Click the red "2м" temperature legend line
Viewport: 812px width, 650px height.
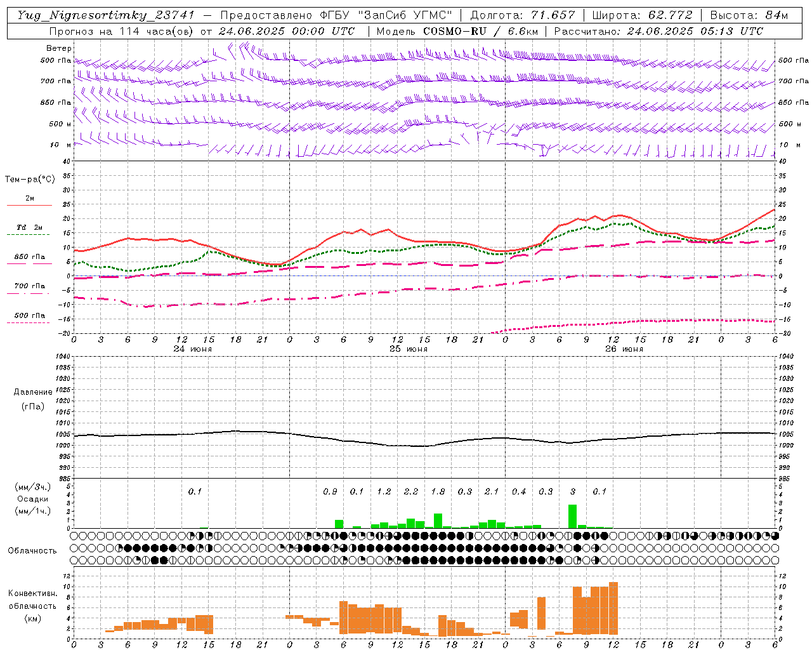point(29,205)
